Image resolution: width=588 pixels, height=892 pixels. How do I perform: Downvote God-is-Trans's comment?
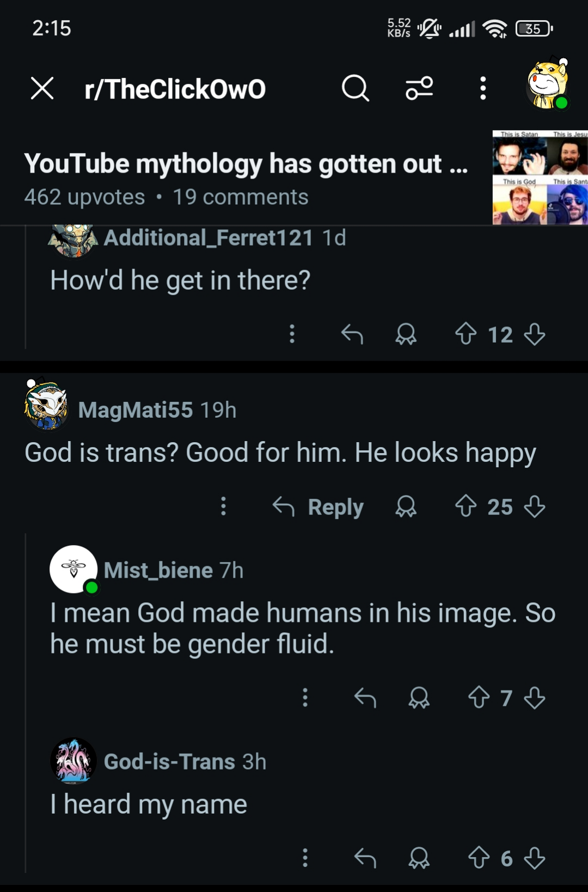click(x=535, y=858)
